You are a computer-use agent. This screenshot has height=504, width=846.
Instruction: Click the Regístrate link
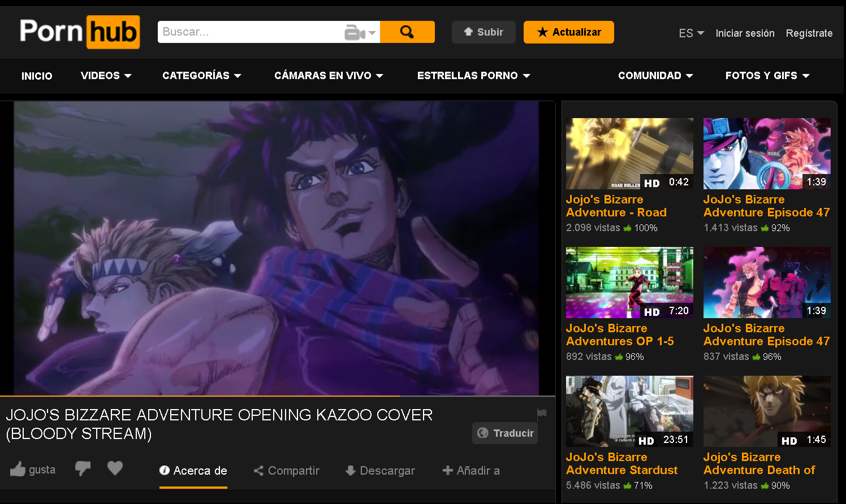tap(809, 33)
